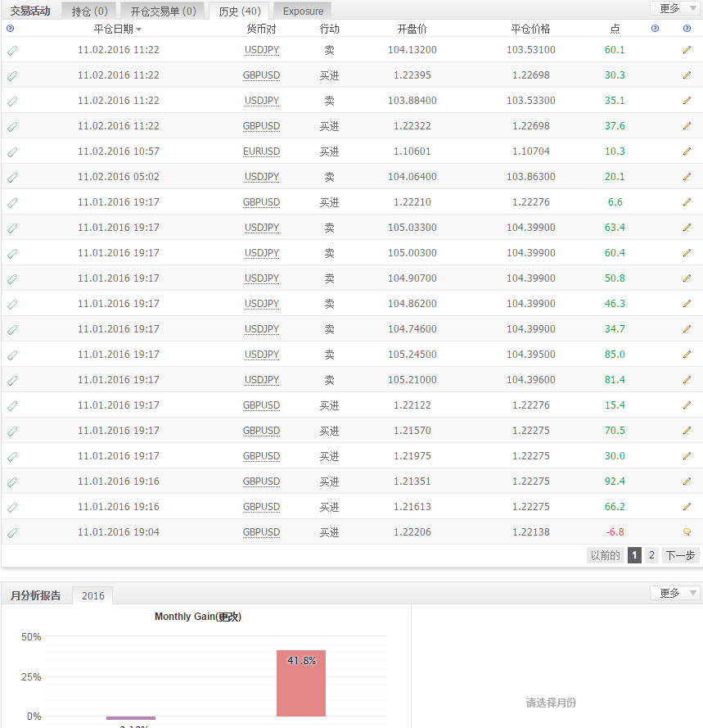Switch to 持仓 (0) tab

[89, 11]
